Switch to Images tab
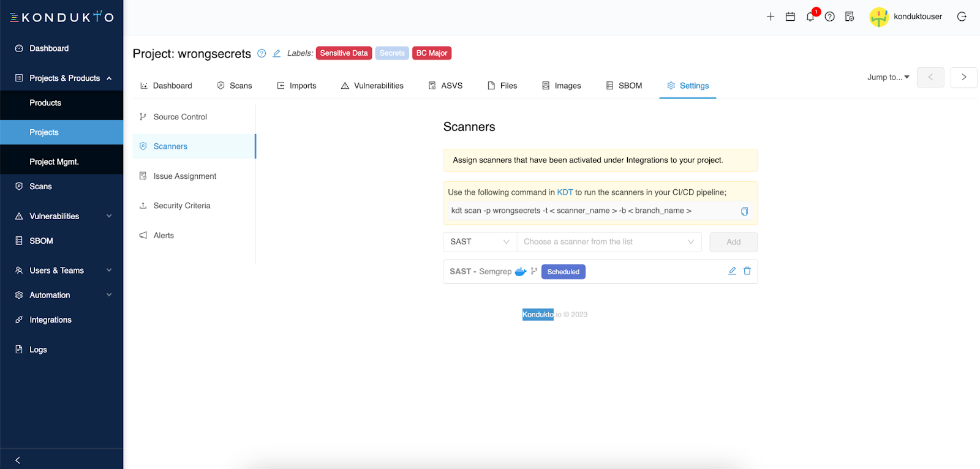Image resolution: width=980 pixels, height=469 pixels. click(561, 86)
